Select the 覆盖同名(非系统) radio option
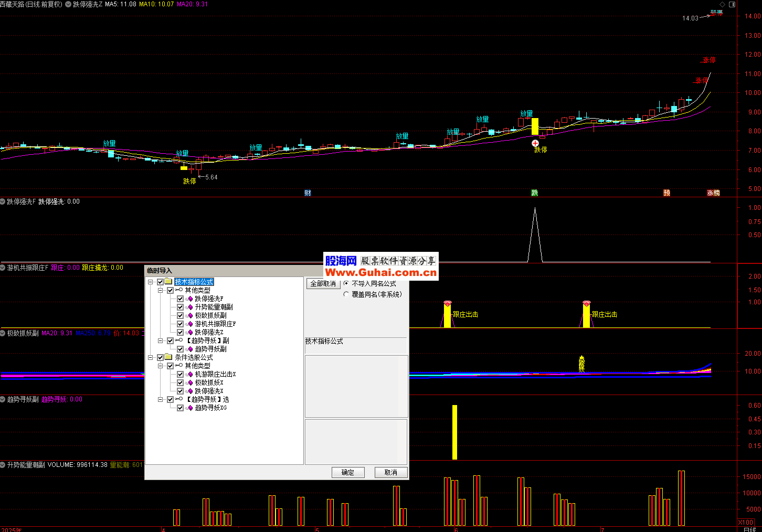This screenshot has height=532, width=762. pyautogui.click(x=346, y=294)
